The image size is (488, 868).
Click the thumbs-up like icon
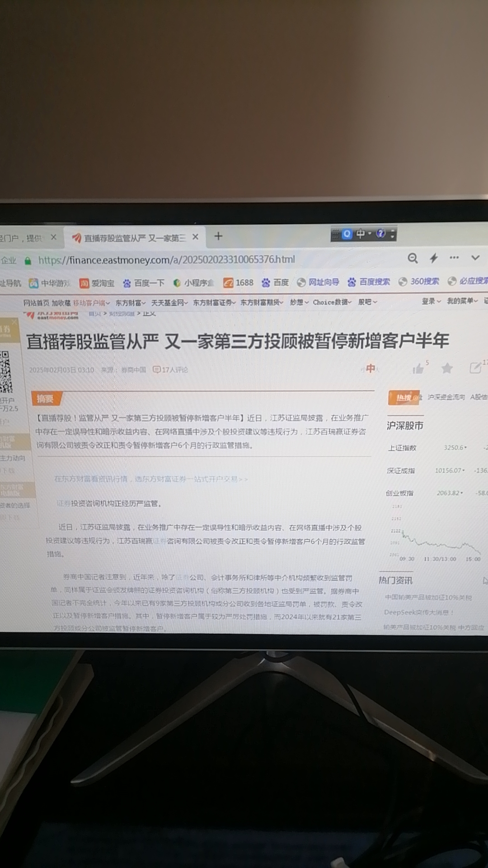418,369
